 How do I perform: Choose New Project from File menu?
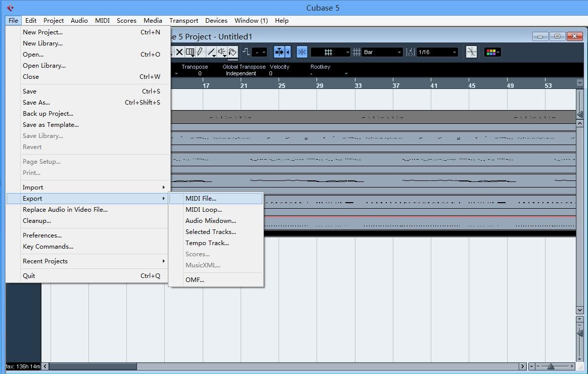88,32
